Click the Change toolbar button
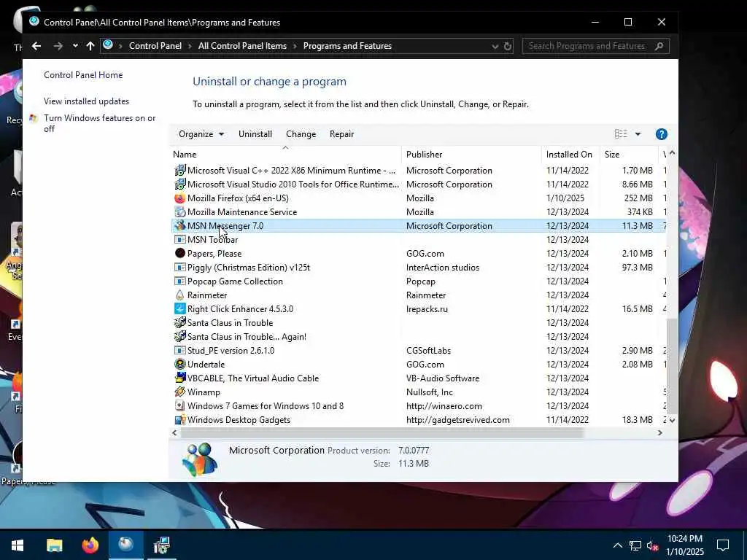747x560 pixels. point(301,134)
